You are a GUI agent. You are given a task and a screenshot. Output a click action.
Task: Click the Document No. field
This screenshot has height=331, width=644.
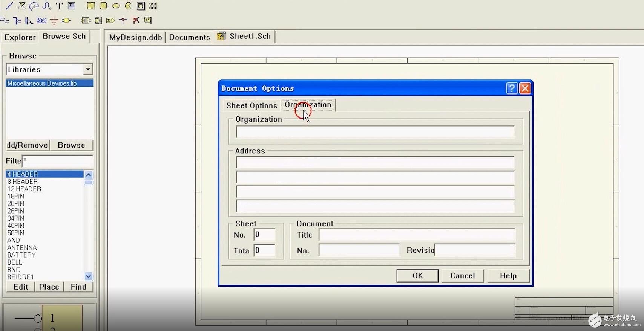tap(359, 250)
